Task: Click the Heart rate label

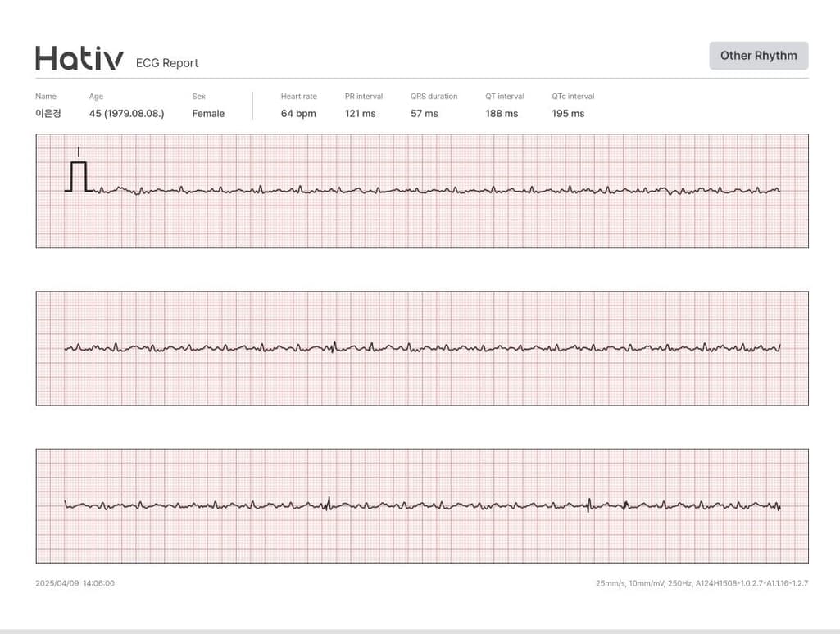Action: click(x=298, y=97)
